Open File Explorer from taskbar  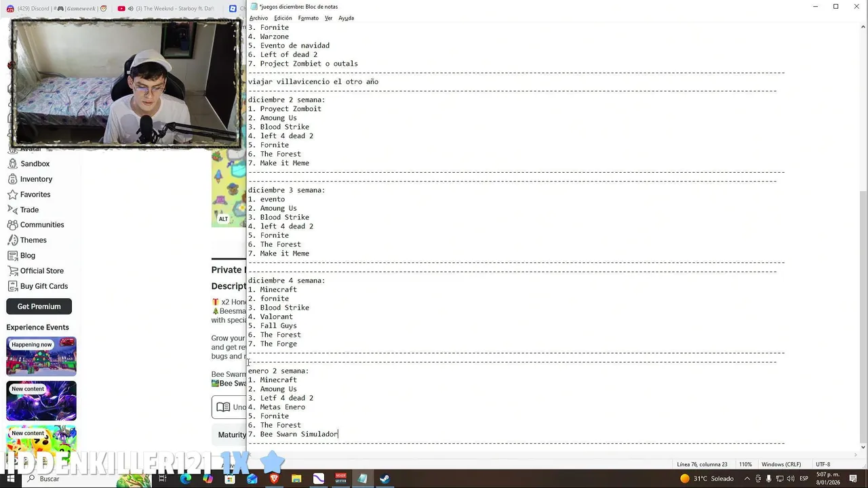(296, 479)
